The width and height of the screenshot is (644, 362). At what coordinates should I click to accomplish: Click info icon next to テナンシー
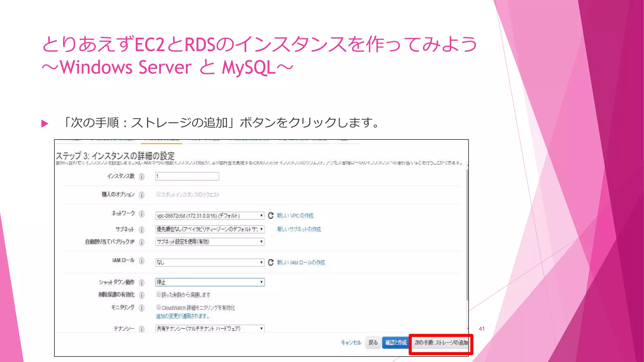[x=142, y=329]
